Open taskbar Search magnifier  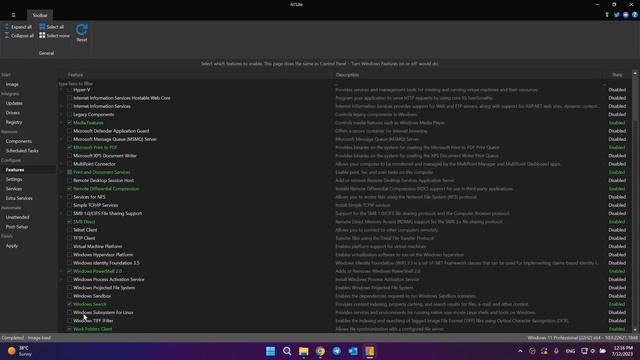tap(287, 351)
